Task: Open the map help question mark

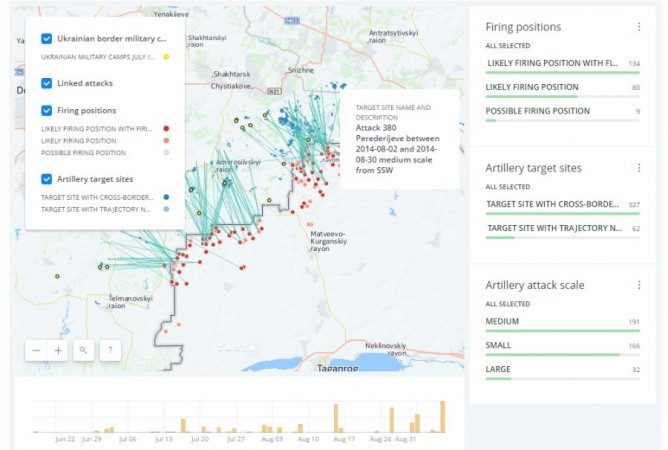Action: click(109, 350)
